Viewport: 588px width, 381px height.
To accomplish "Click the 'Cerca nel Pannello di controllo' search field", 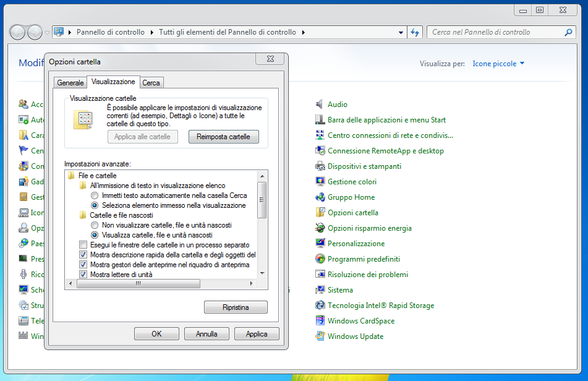I will [495, 32].
